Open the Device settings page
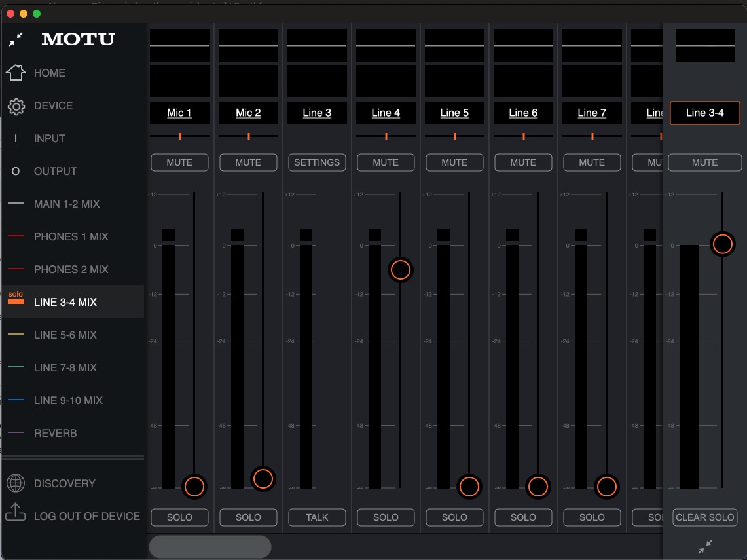This screenshot has height=560, width=747. pos(54,106)
